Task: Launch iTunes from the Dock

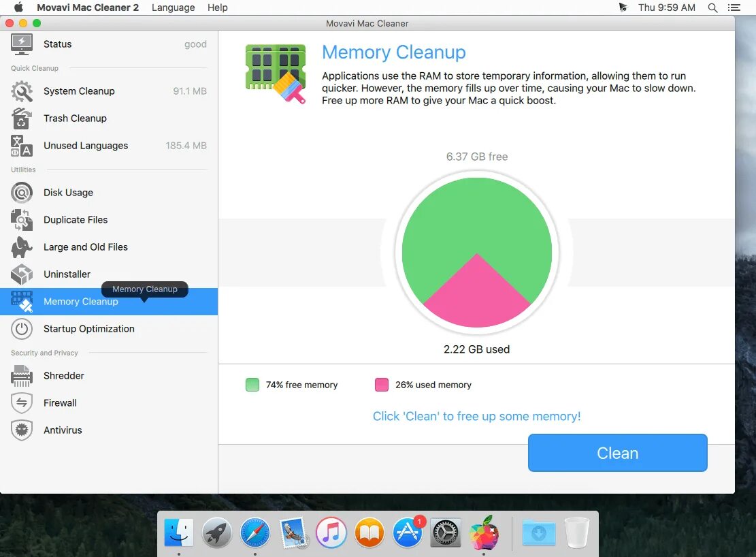Action: 331,533
